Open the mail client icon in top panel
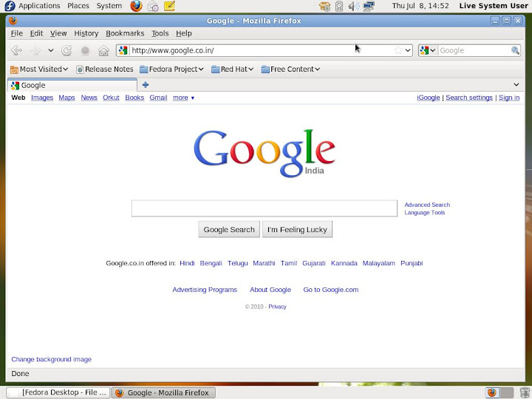The width and height of the screenshot is (532, 399). tap(153, 6)
